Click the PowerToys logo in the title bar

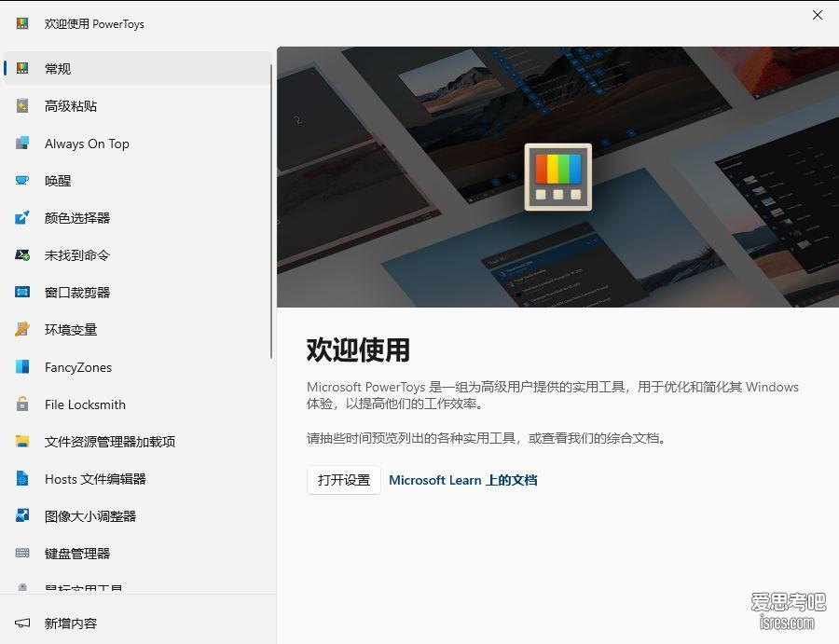pos(22,23)
